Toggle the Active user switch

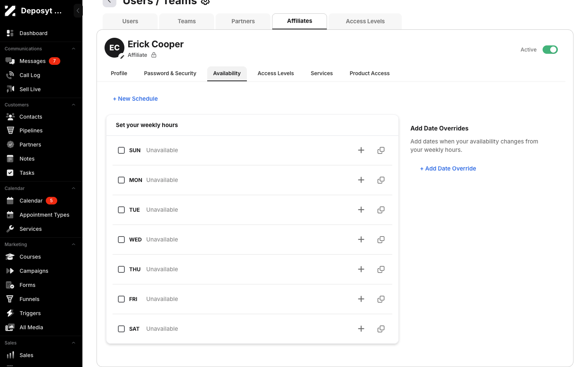pyautogui.click(x=550, y=50)
